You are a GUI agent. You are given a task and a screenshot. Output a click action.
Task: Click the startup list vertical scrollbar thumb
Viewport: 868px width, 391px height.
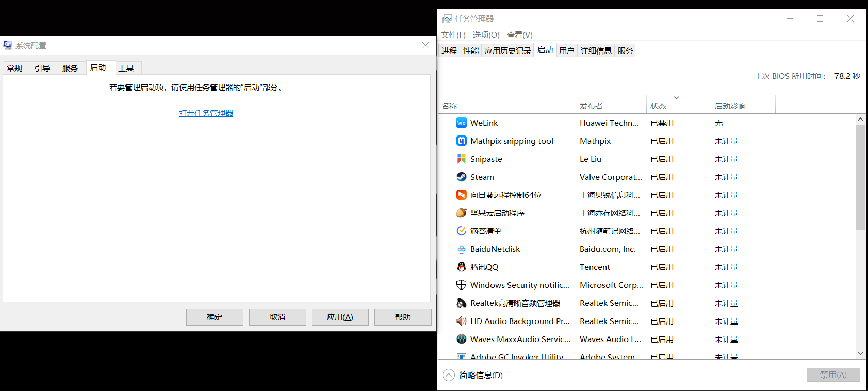pos(860,177)
